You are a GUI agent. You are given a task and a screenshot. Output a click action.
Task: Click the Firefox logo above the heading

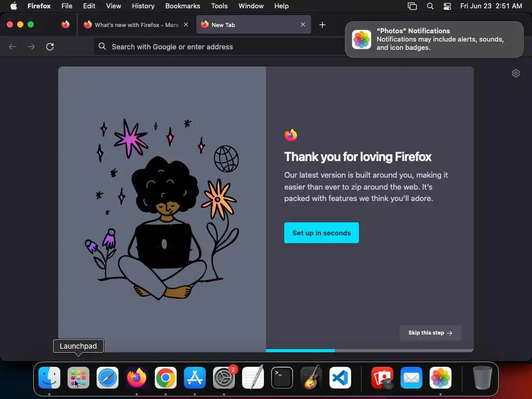coord(291,135)
